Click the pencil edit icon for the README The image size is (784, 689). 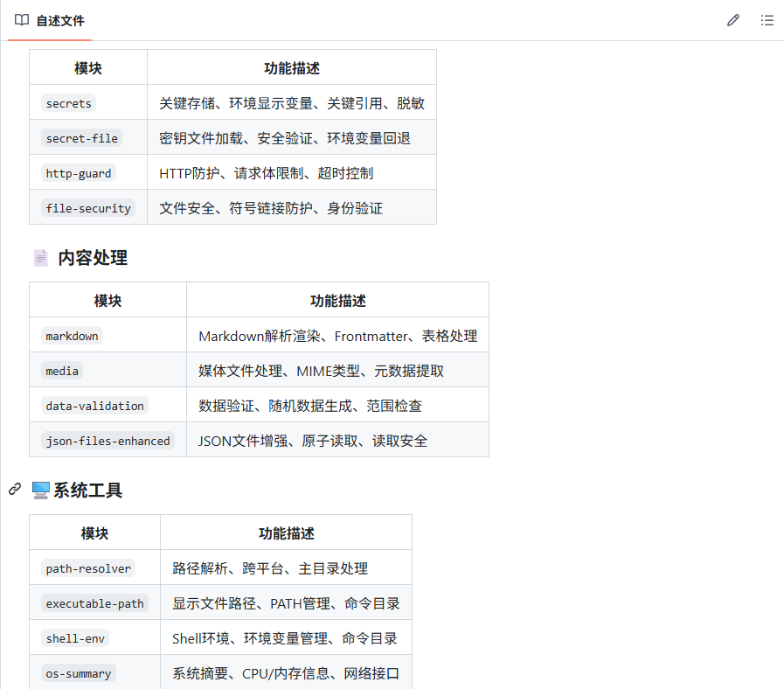click(732, 20)
